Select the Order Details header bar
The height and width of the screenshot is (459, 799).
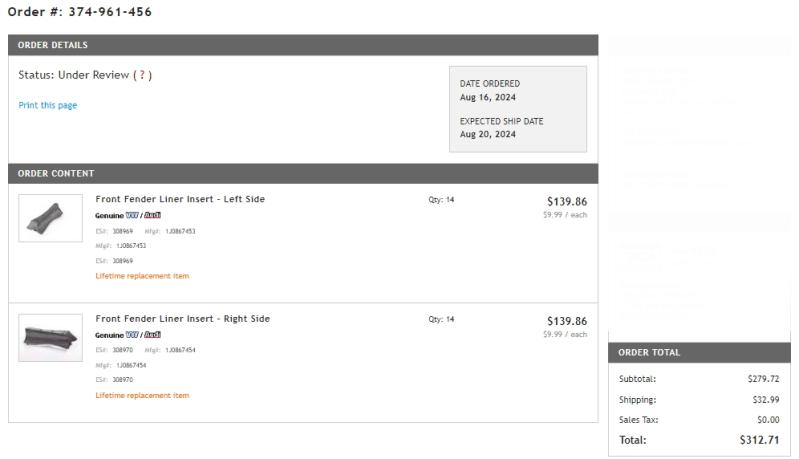click(303, 45)
